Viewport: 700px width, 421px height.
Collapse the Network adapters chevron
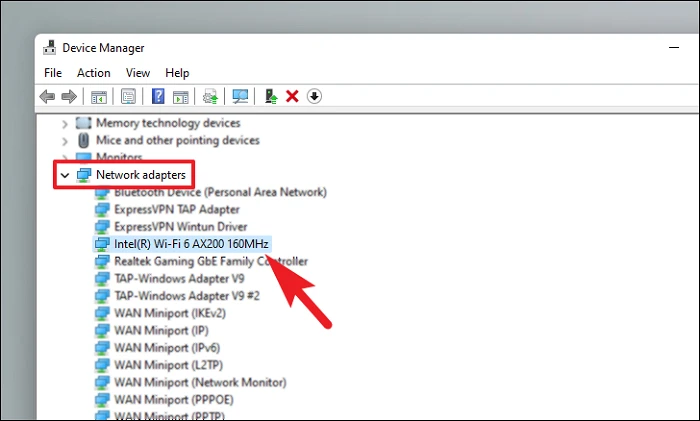pyautogui.click(x=65, y=175)
